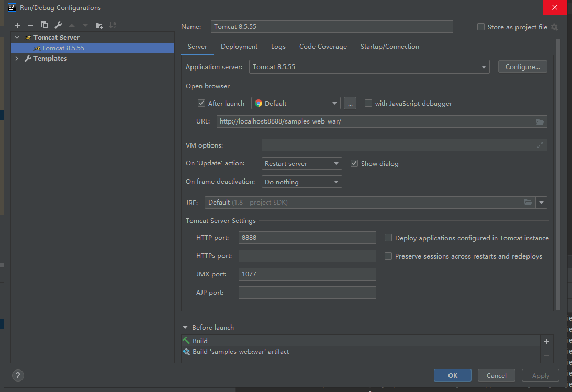The height and width of the screenshot is (392, 572).
Task: Open the Startup/Connection tab
Action: point(389,47)
